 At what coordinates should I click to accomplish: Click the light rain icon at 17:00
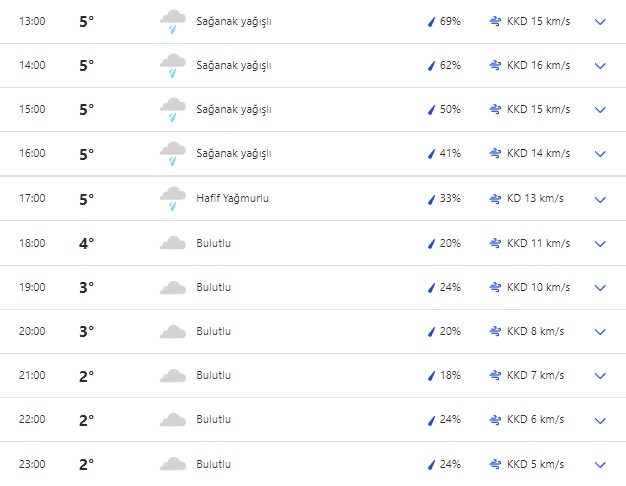(173, 198)
